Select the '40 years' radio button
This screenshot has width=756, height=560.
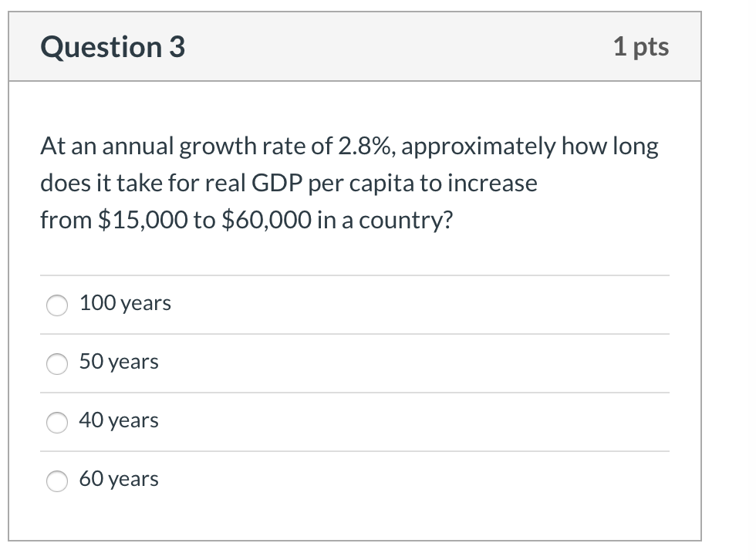[57, 423]
